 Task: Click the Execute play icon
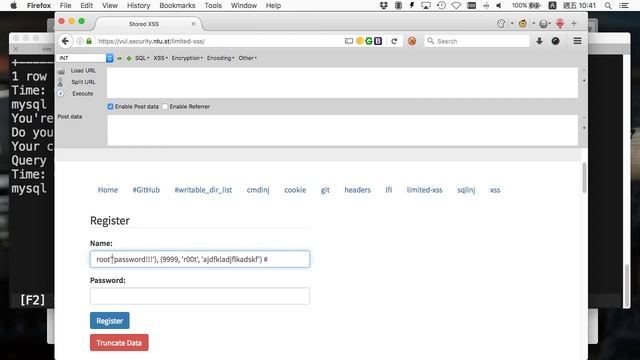(60, 93)
